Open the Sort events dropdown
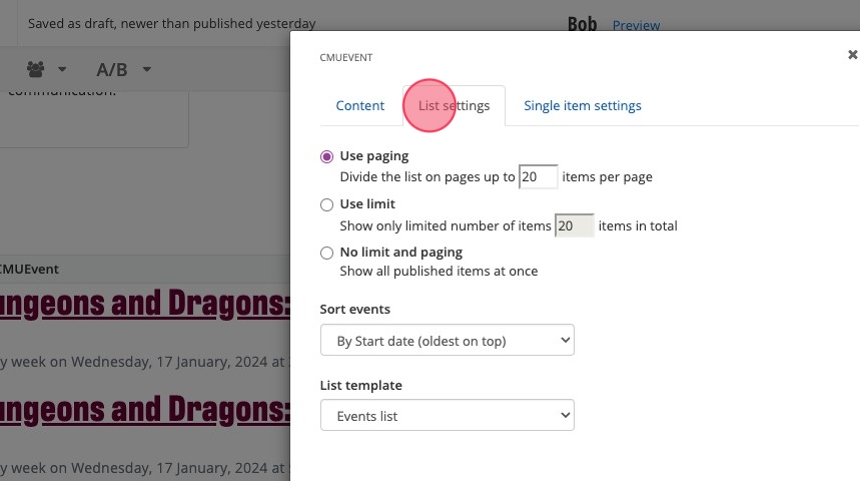Viewport: 860px width, 481px height. pyautogui.click(x=447, y=341)
